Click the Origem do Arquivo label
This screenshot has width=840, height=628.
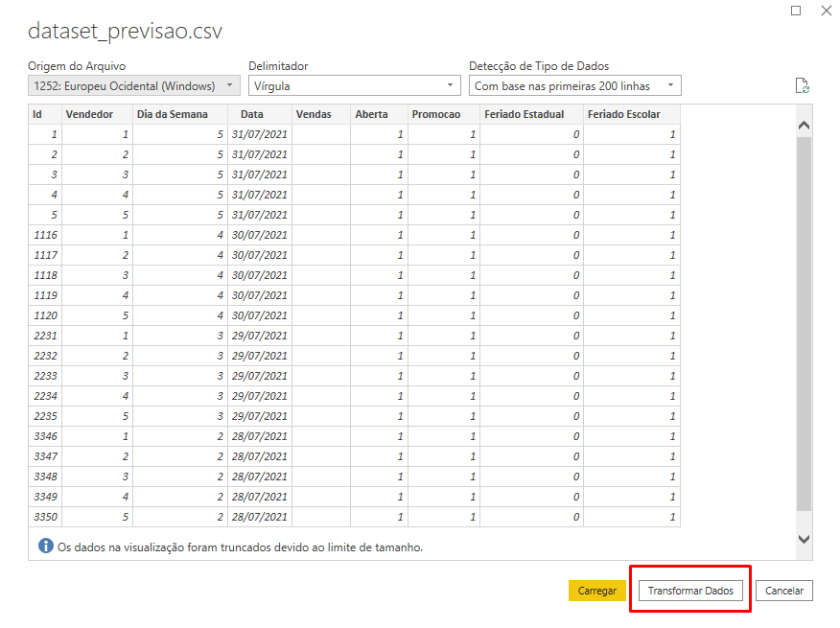point(77,66)
